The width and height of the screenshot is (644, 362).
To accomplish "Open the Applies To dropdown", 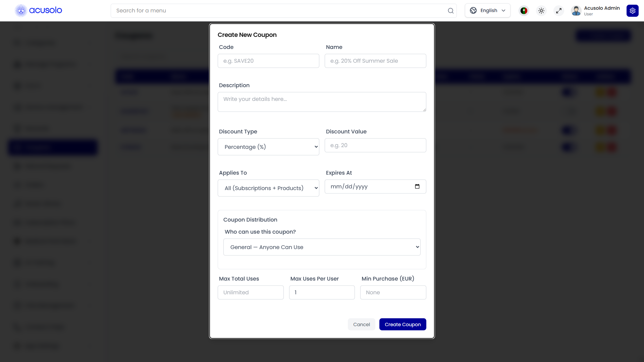I will click(x=268, y=188).
